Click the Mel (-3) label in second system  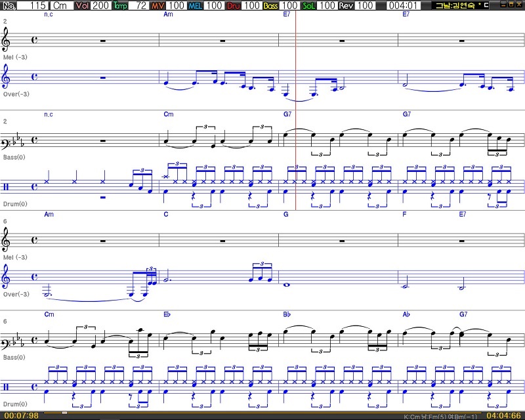click(x=15, y=257)
